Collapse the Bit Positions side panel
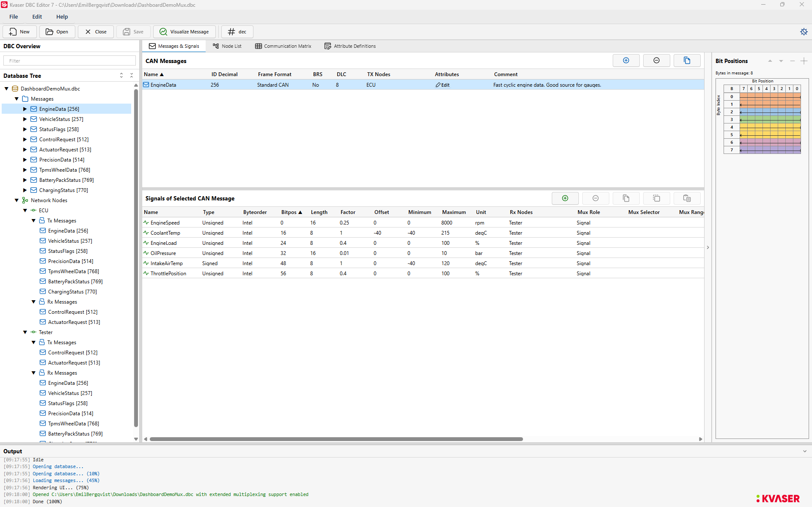The height and width of the screenshot is (507, 812). pyautogui.click(x=708, y=247)
